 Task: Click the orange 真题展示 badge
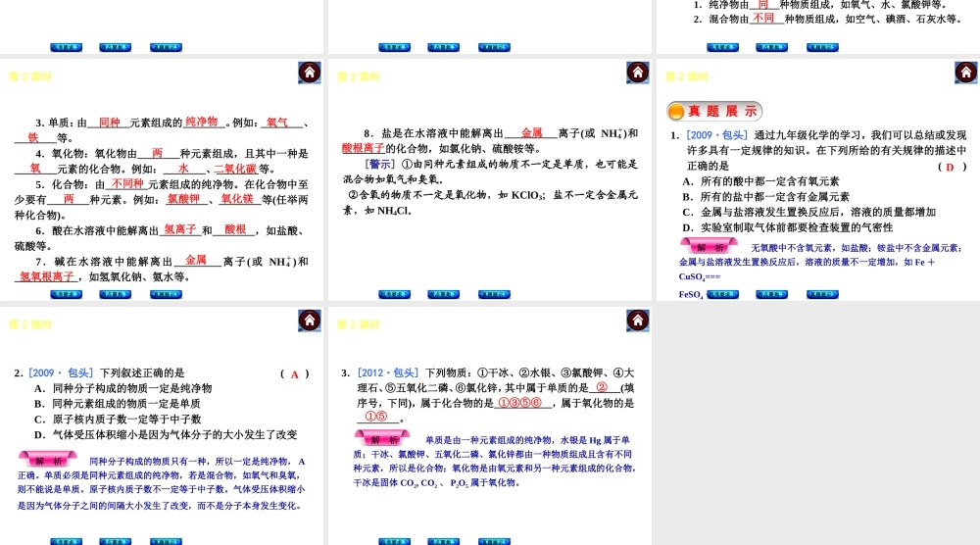click(x=714, y=111)
